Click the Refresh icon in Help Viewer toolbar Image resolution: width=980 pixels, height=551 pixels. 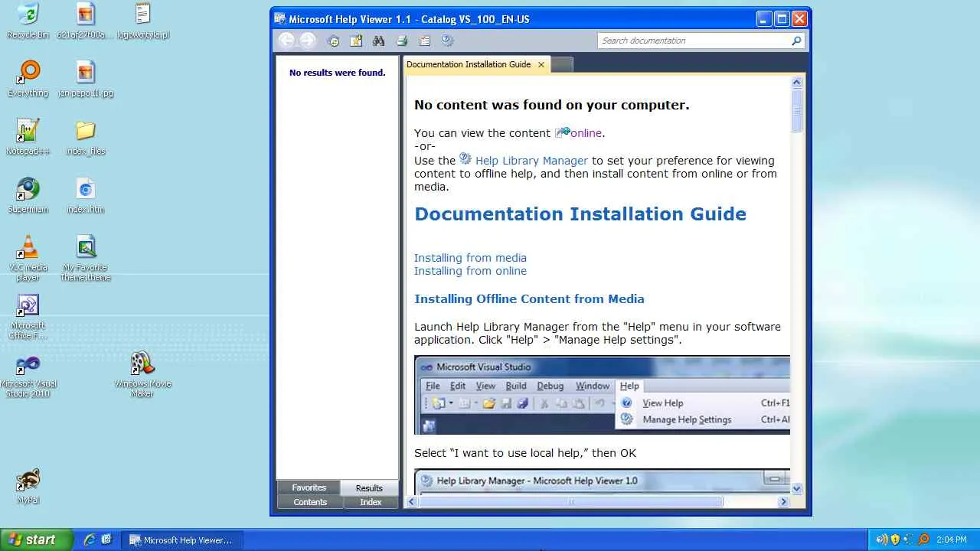[334, 41]
